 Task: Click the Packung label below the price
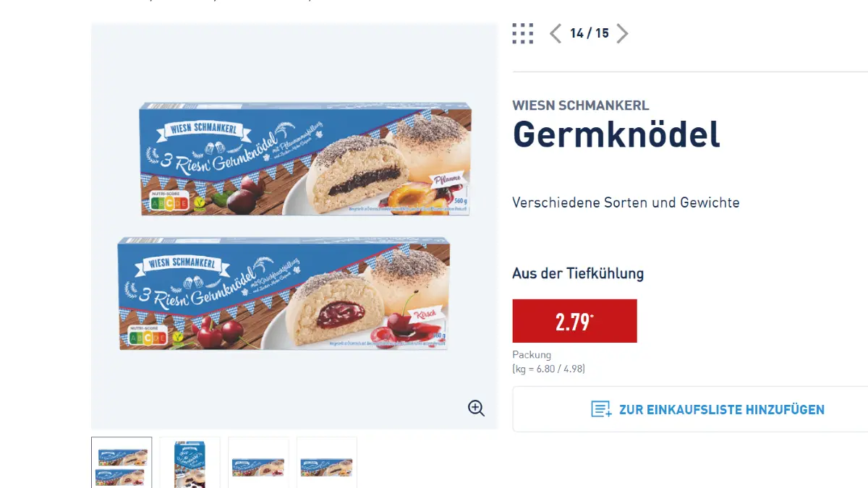(531, 354)
